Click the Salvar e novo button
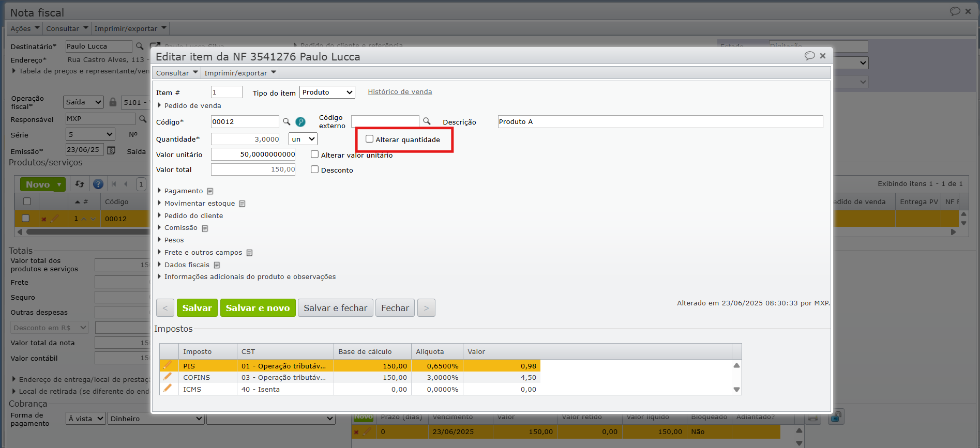980x448 pixels. coord(258,308)
